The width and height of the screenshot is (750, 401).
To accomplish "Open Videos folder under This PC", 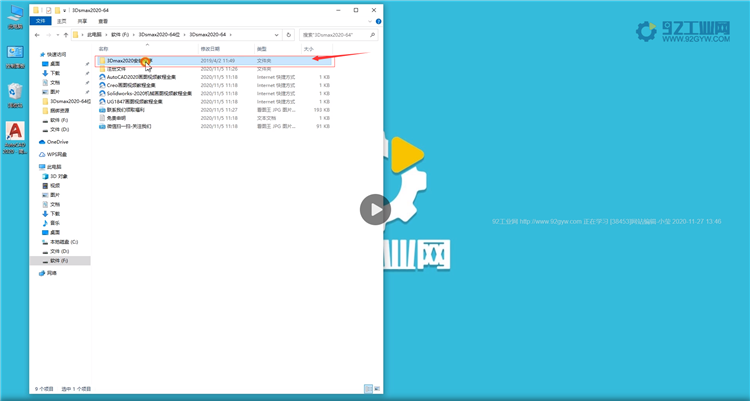I will [51, 186].
